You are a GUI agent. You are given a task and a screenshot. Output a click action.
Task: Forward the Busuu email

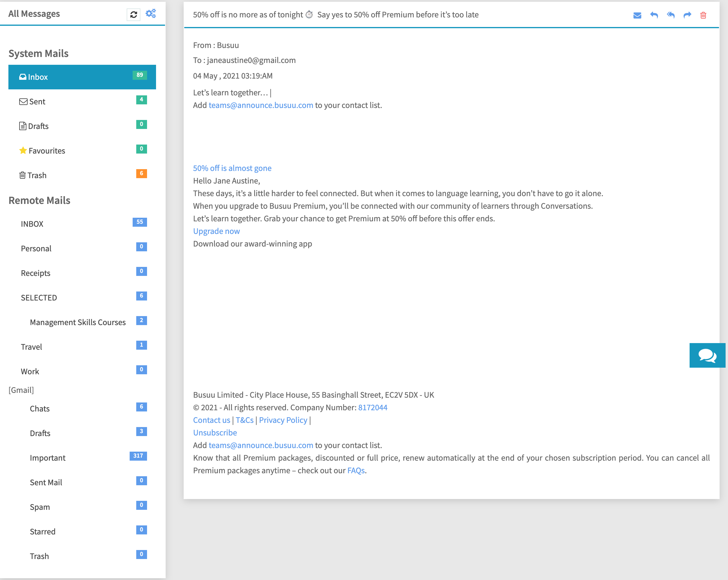687,15
